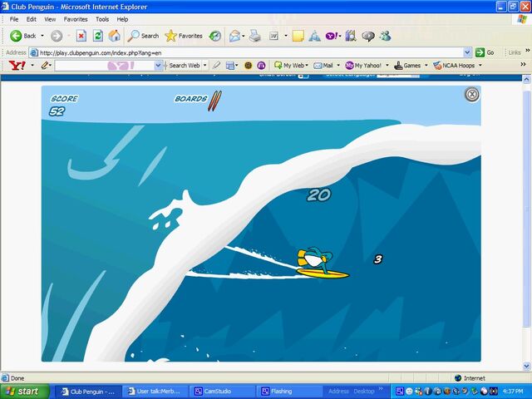The height and width of the screenshot is (399, 532).
Task: Click the address bar URL field
Action: click(251, 52)
